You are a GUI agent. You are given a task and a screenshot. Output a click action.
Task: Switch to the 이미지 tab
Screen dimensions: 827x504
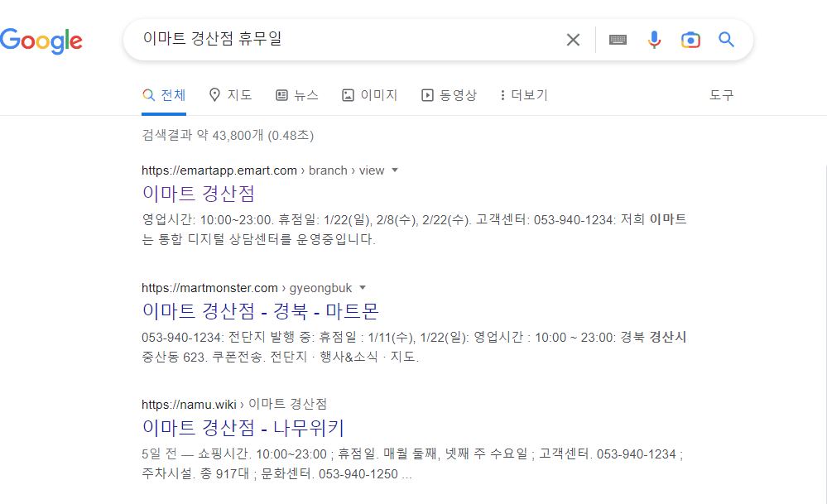click(369, 95)
